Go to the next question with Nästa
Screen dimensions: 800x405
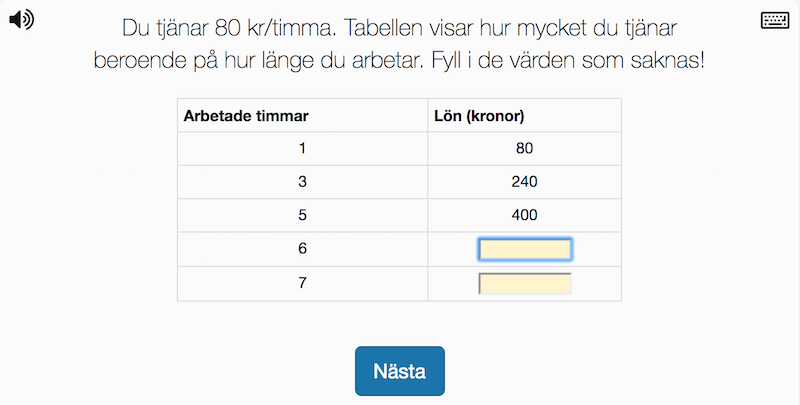click(399, 371)
